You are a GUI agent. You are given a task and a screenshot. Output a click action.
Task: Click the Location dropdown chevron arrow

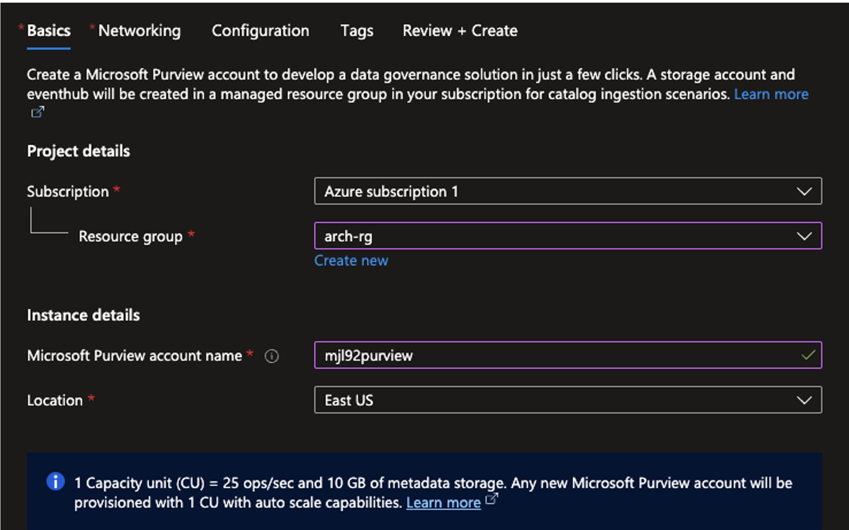point(804,401)
